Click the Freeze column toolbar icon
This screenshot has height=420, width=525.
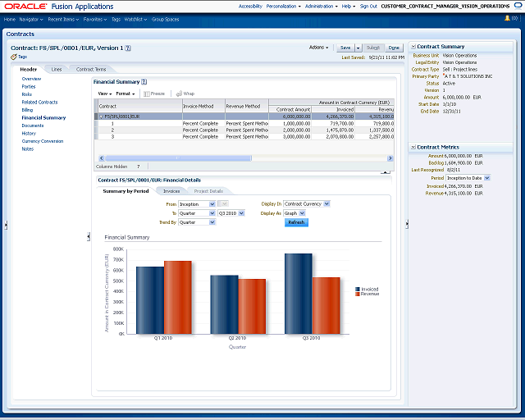pyautogui.click(x=146, y=94)
